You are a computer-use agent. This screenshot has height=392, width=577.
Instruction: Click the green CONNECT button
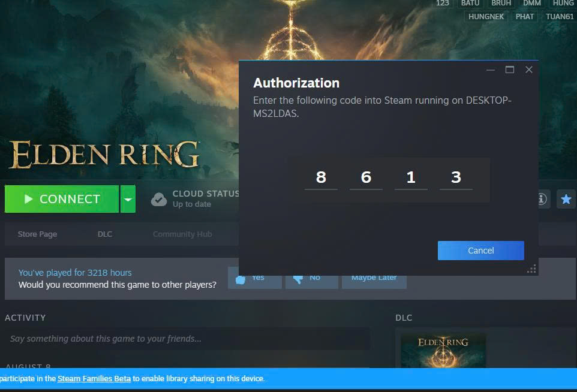tap(62, 199)
